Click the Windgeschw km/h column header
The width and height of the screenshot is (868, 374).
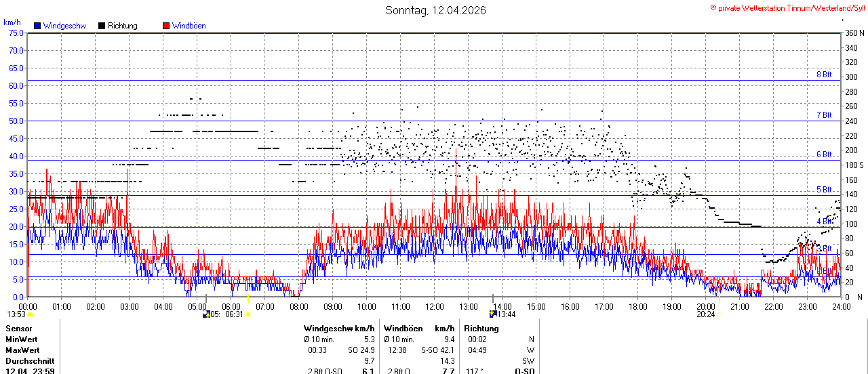(x=339, y=329)
